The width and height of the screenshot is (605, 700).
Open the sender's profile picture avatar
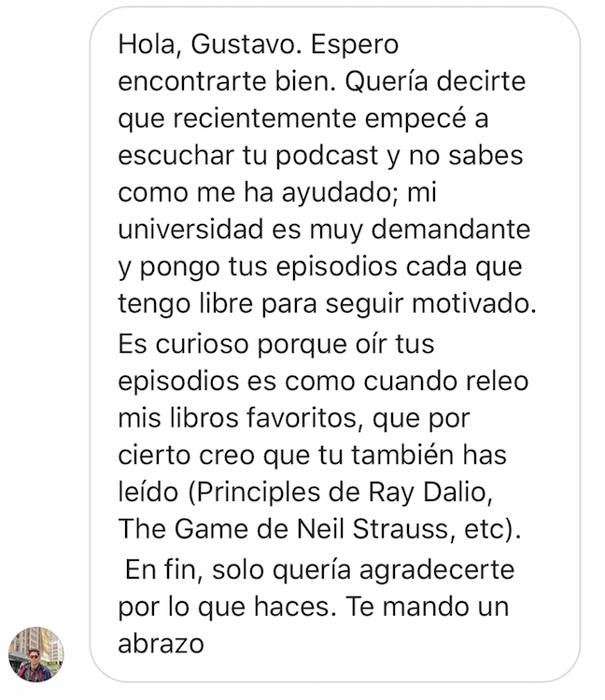click(35, 654)
